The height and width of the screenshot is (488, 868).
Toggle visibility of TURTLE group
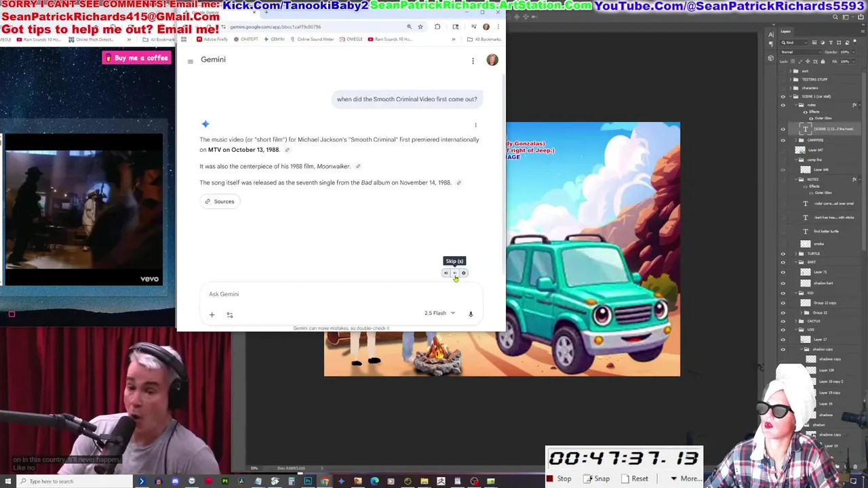(x=783, y=253)
